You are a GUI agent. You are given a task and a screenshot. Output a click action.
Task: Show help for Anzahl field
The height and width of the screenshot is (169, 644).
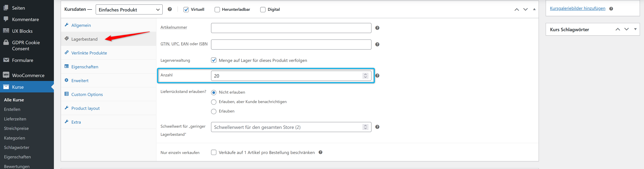point(377,76)
